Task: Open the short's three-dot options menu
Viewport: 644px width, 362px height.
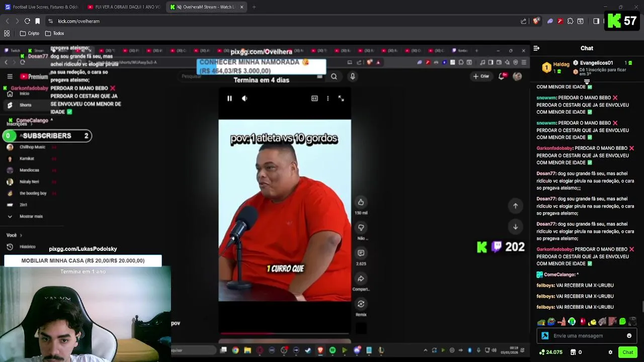Action: coord(328,99)
